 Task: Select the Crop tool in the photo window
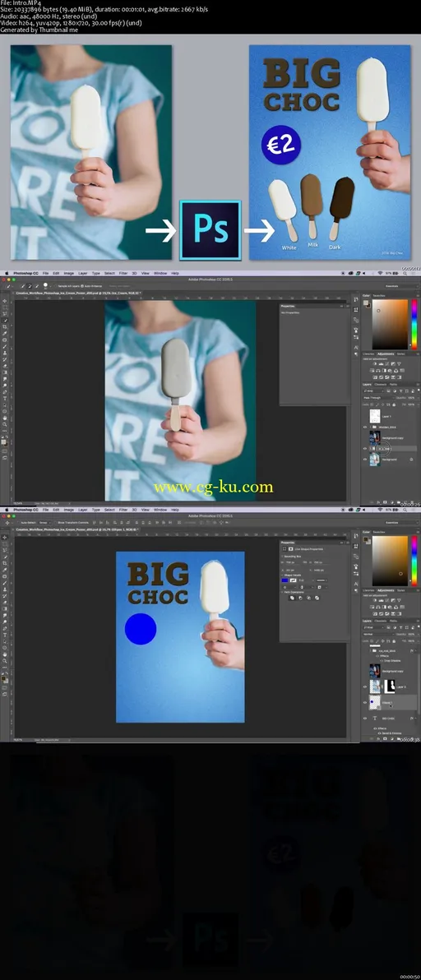point(5,327)
